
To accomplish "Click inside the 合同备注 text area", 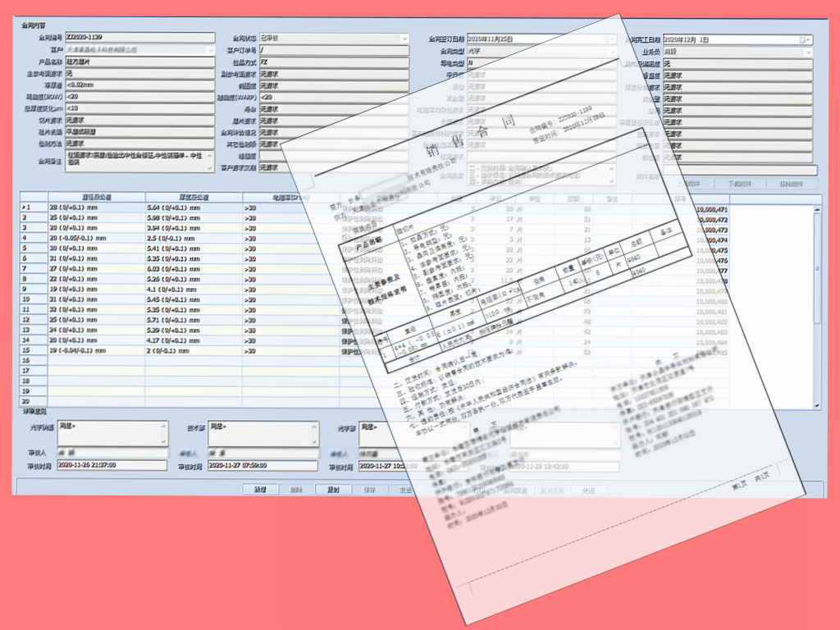I will [x=135, y=162].
